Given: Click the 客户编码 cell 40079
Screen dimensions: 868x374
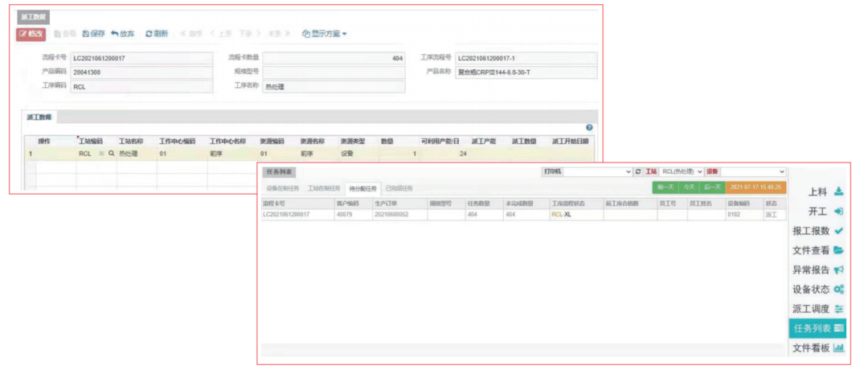Looking at the screenshot, I should (353, 215).
